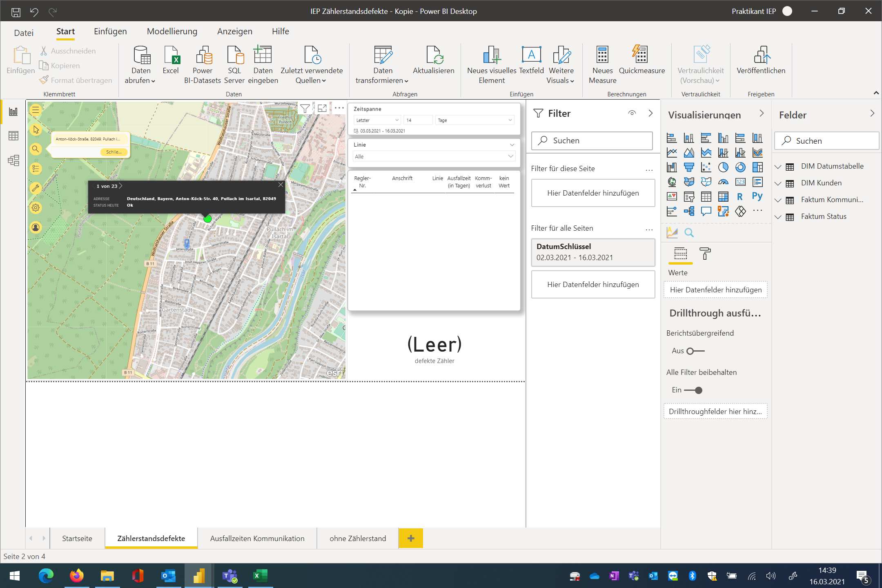
Task: Click the Aktualisieren ribbon button
Action: (433, 60)
